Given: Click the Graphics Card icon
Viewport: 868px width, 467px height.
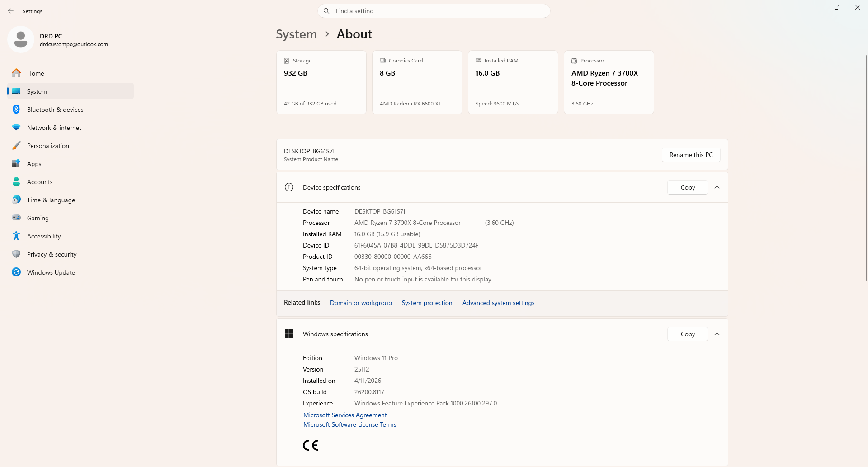Looking at the screenshot, I should [382, 61].
